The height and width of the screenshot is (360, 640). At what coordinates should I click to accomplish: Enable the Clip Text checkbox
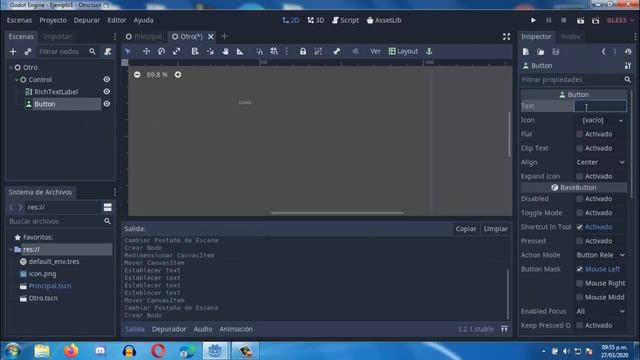(x=579, y=148)
